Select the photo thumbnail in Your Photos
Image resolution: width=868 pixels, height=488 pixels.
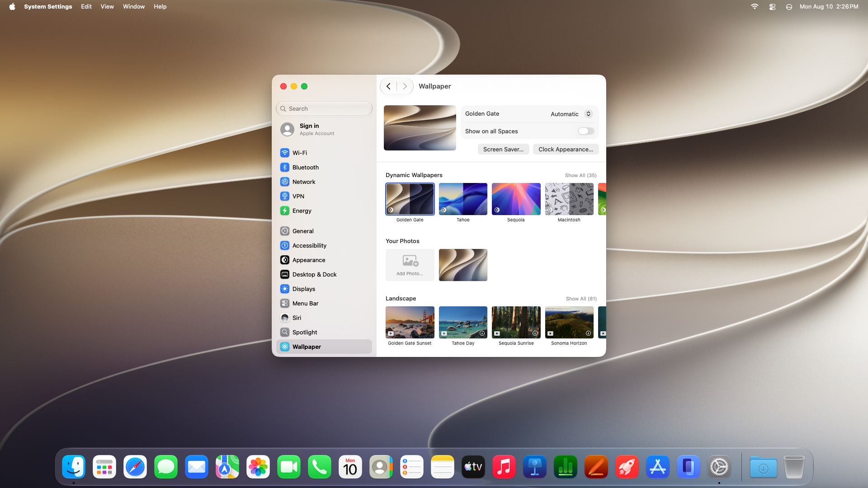pyautogui.click(x=463, y=265)
